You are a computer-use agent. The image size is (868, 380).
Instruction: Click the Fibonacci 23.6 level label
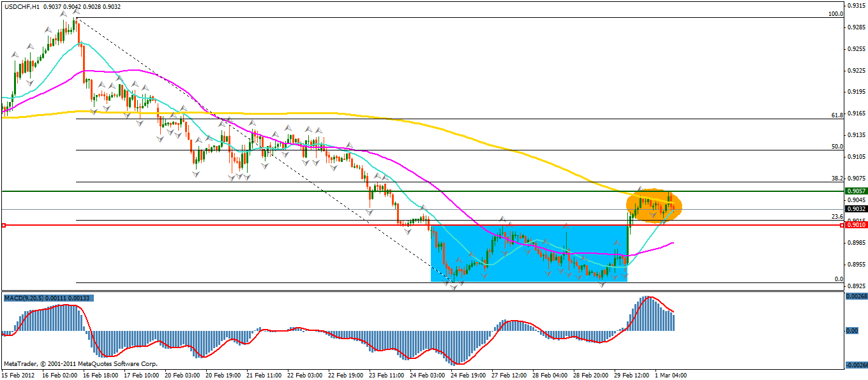tap(837, 217)
